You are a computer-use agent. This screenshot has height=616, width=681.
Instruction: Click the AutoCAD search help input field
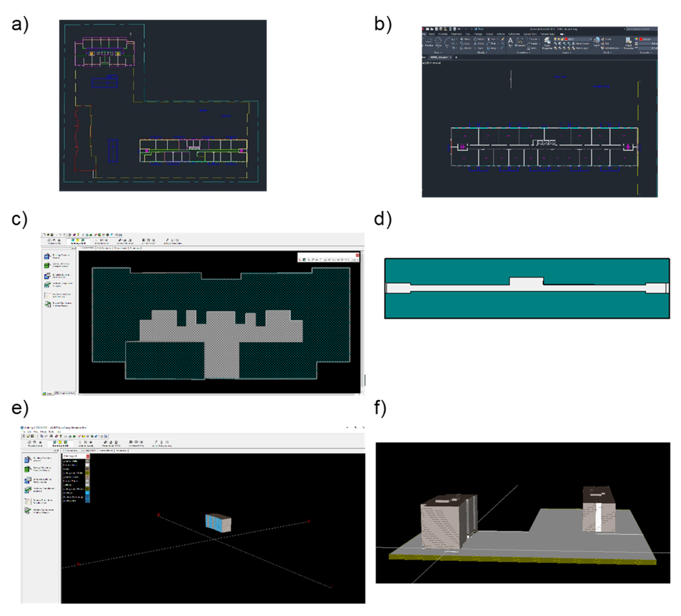(640, 29)
